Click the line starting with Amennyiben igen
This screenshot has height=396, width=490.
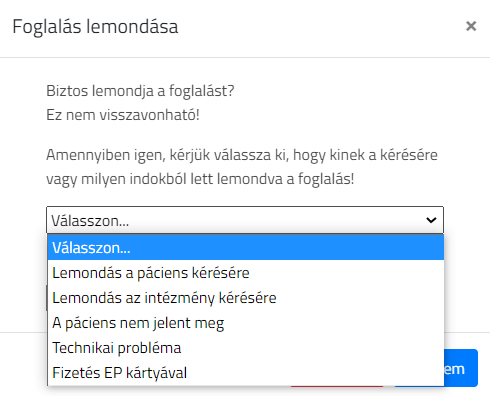point(242,155)
